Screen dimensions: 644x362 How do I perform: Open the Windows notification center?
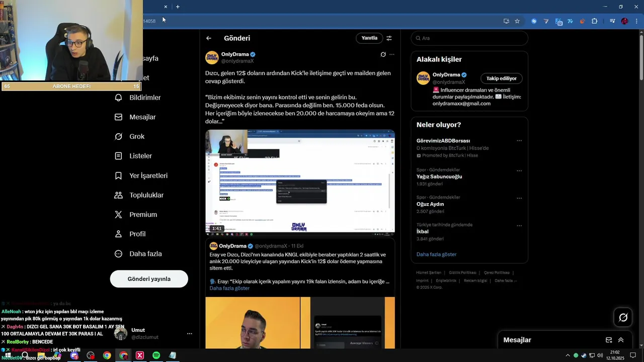coord(633,355)
